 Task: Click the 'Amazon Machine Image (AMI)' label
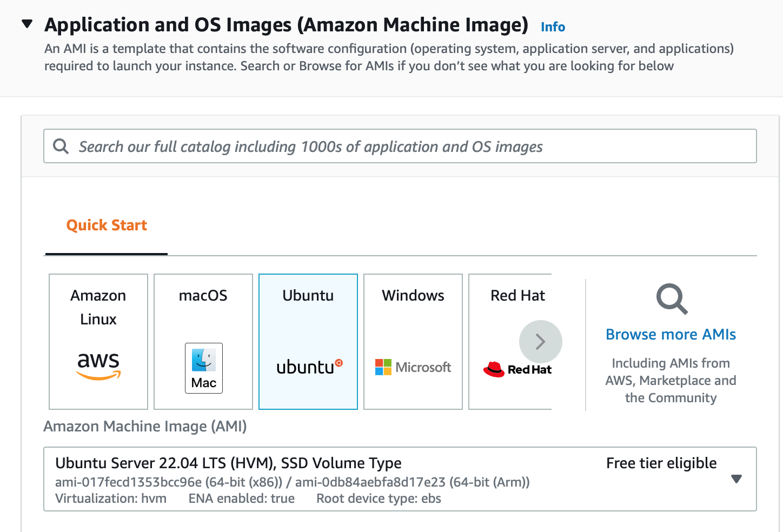tap(145, 427)
